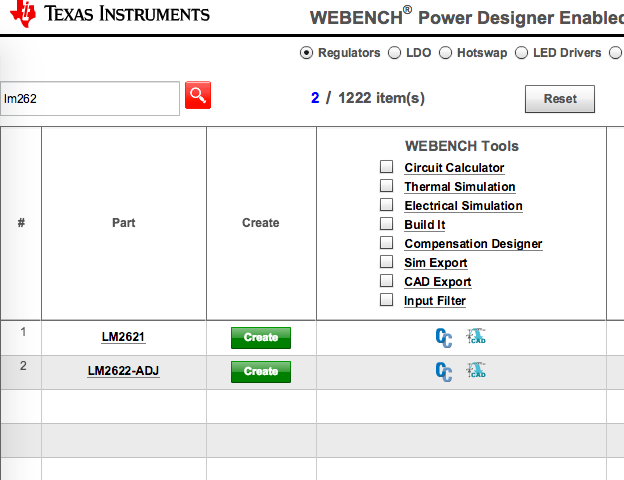Click the WEBENCH Tools heading
This screenshot has width=624, height=480.
462,146
